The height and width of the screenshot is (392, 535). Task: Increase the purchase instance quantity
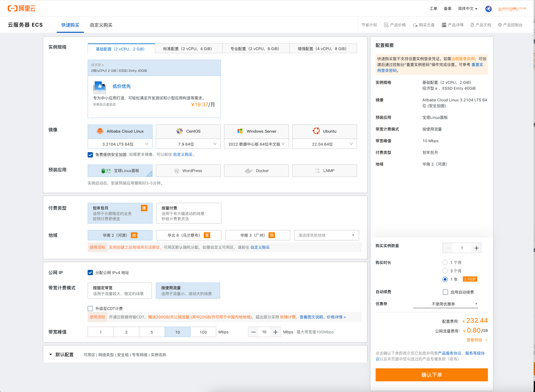[476, 248]
